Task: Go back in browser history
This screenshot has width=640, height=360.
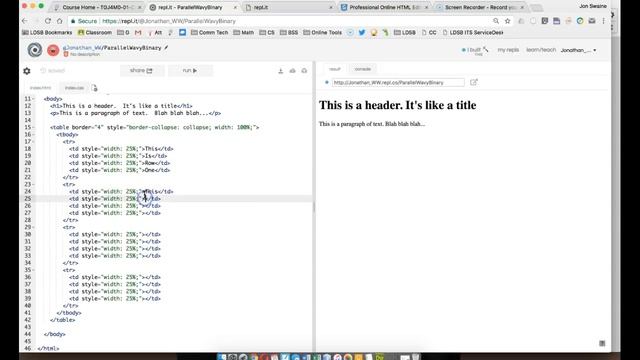Action: tap(25, 21)
